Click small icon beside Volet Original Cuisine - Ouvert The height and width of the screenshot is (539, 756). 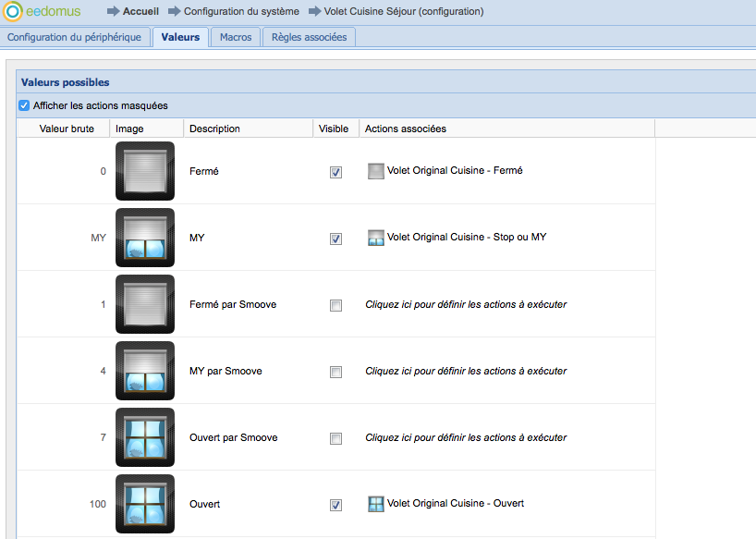click(x=375, y=504)
